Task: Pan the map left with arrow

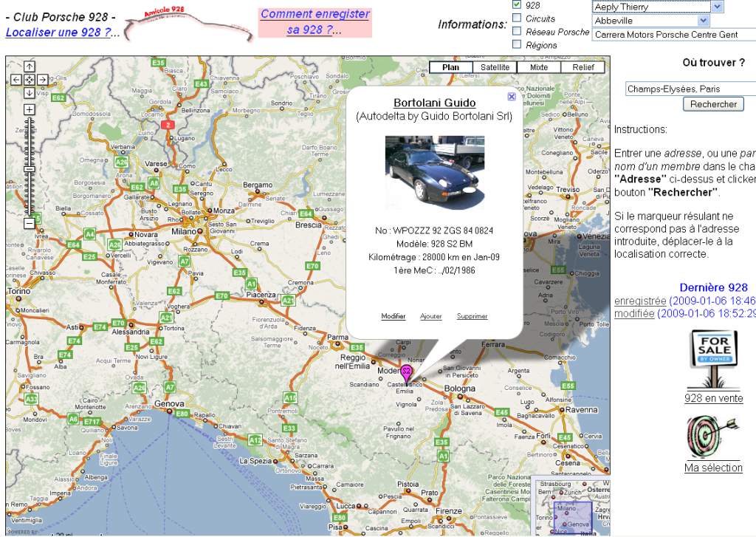Action: coord(16,80)
